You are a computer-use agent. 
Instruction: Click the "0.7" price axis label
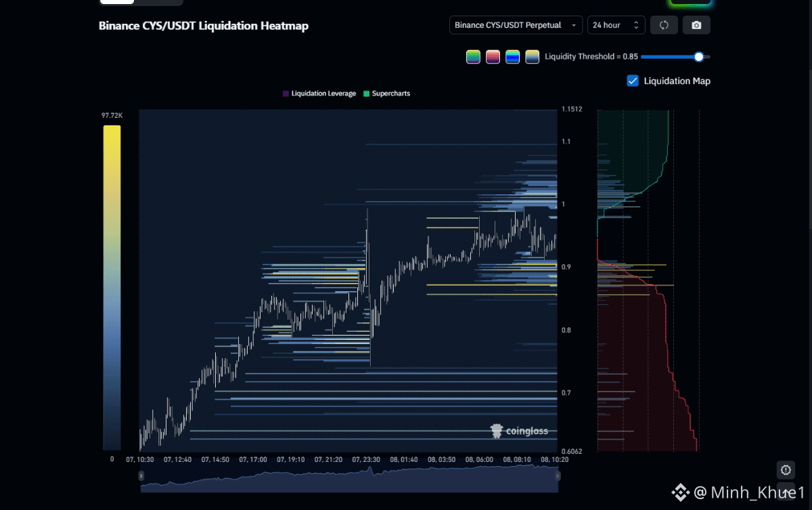[x=566, y=393]
